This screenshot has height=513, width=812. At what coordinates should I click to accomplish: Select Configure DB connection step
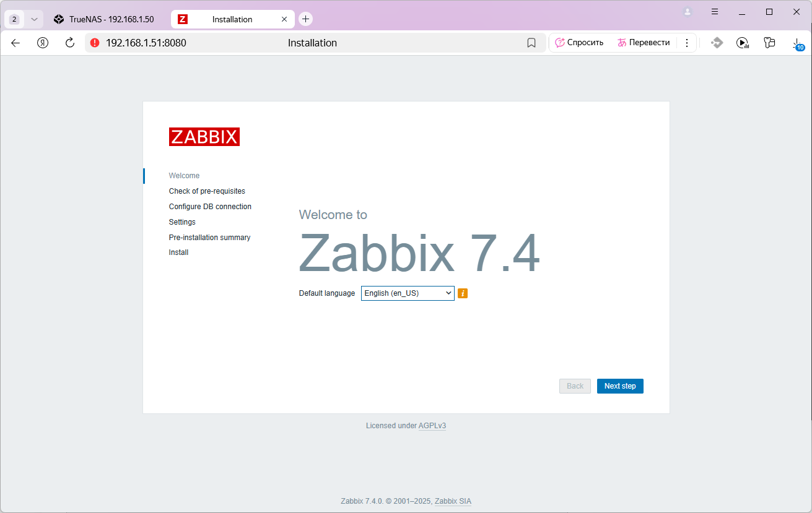tap(210, 207)
